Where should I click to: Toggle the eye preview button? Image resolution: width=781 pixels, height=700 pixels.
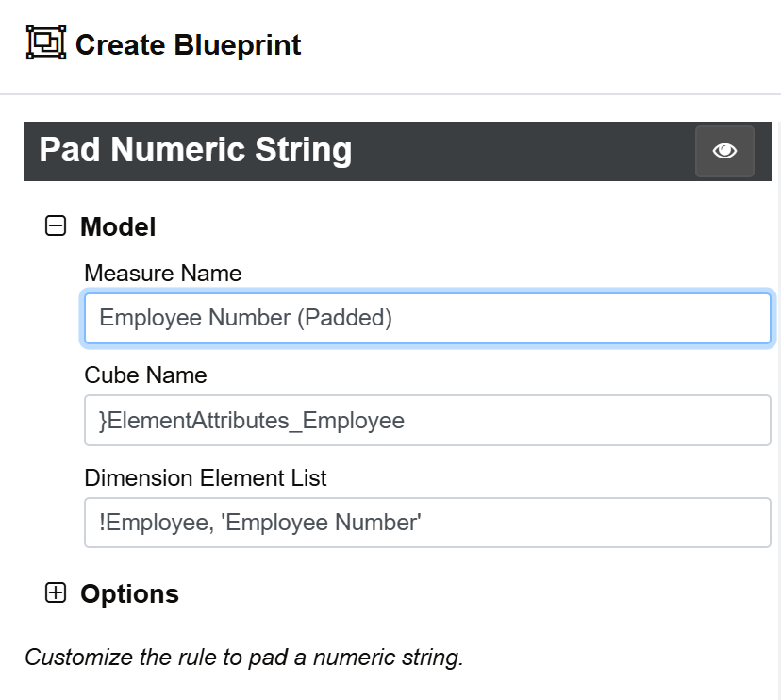(724, 151)
